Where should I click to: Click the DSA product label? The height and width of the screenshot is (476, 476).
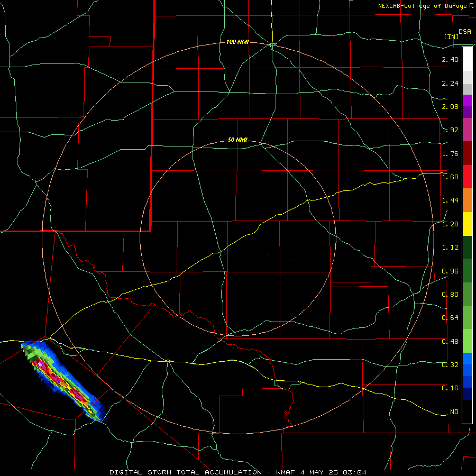tap(465, 32)
